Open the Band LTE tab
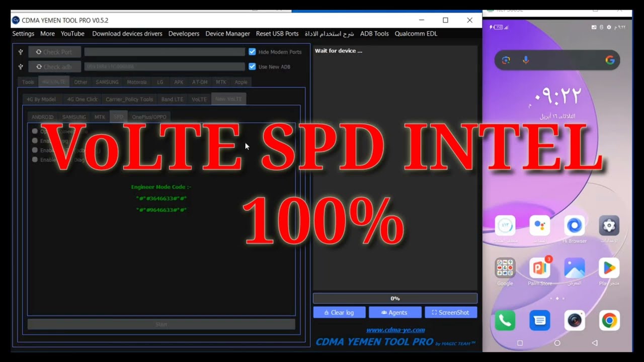This screenshot has height=362, width=644. pyautogui.click(x=172, y=99)
